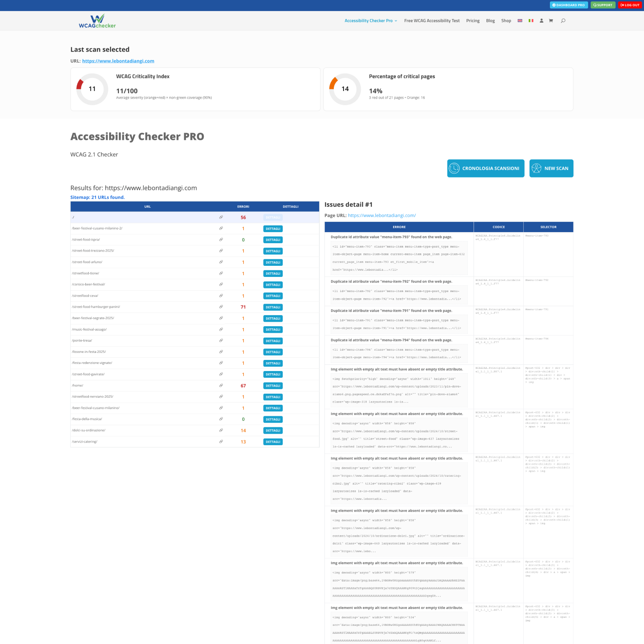Show Dettagli for /festa-della-musica/
This screenshot has height=644, width=644.
(273, 419)
